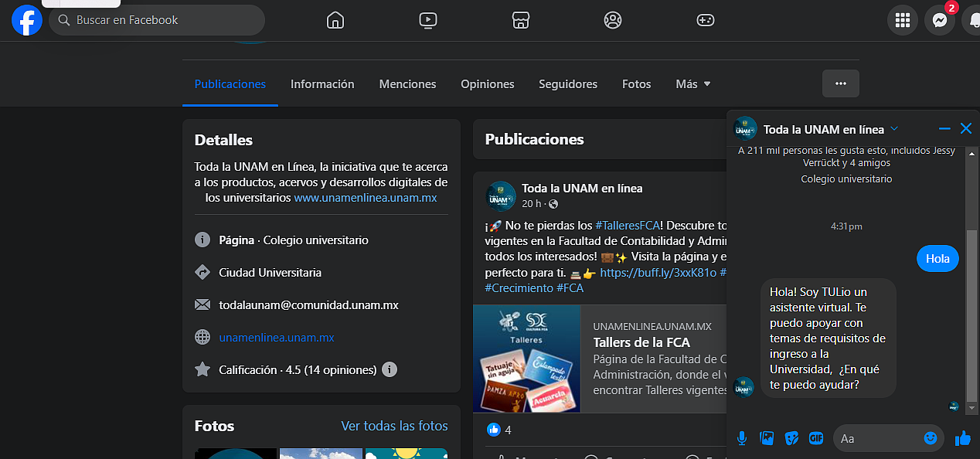Viewport: 980px width, 459px height.
Task: Minimize the Toda la UNAM chat
Action: (x=944, y=128)
